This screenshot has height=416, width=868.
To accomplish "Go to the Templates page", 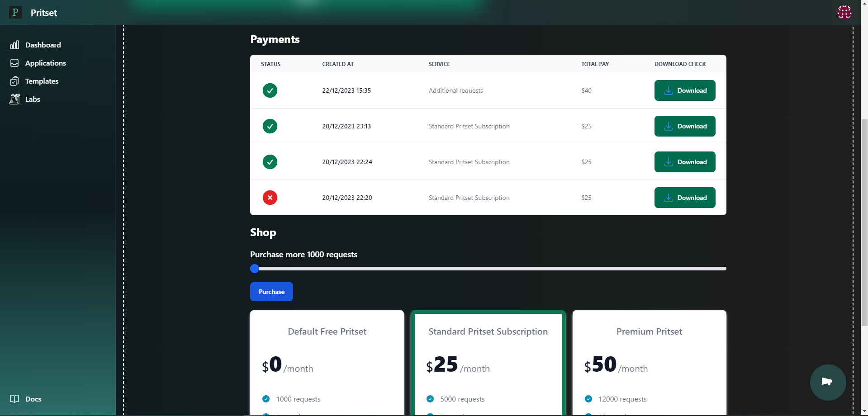I will 42,81.
